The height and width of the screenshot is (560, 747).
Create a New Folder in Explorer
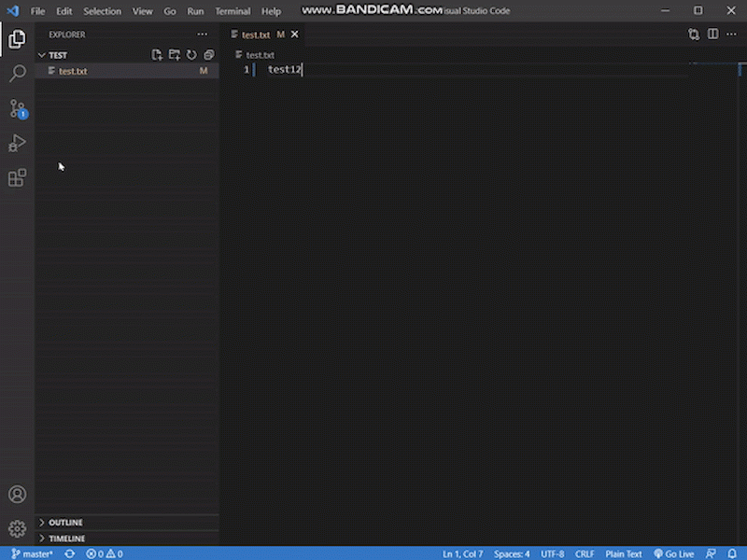pos(174,54)
